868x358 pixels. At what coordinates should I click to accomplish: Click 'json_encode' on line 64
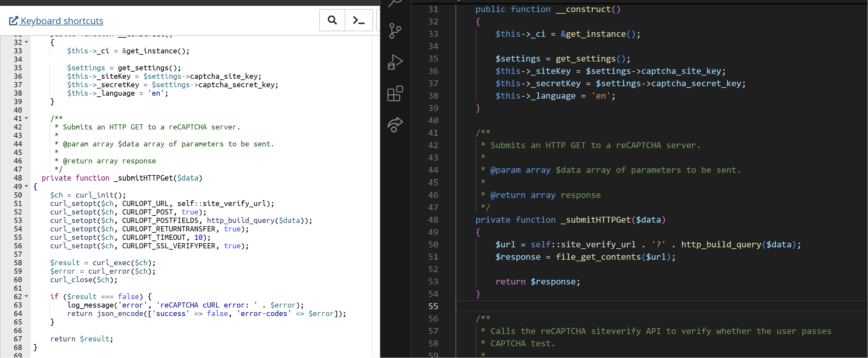(120, 314)
